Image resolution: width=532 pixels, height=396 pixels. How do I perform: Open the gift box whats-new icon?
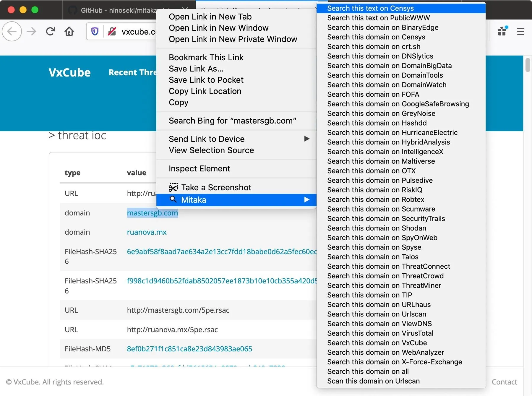[502, 31]
